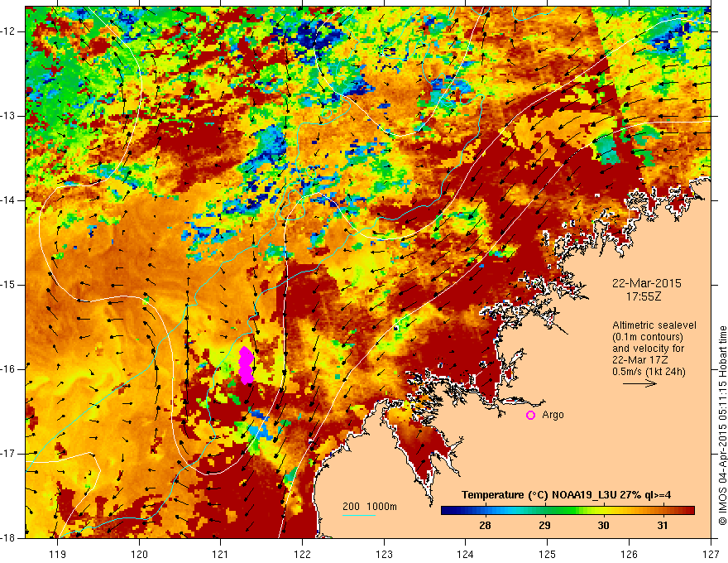This screenshot has height=563, width=728.
Task: Click longitude axis label 126
Action: tap(629, 554)
